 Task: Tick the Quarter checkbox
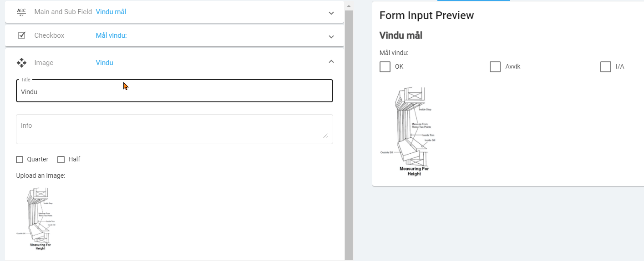(20, 160)
